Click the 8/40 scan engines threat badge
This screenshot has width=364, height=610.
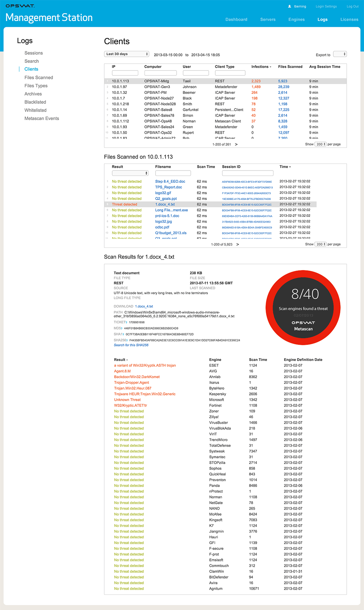[303, 308]
